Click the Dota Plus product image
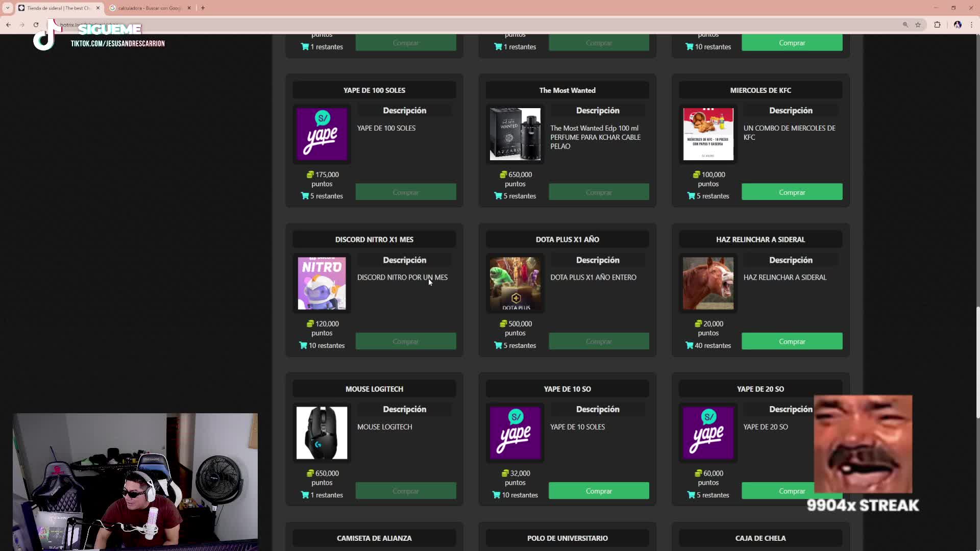Screen dimensions: 980x551 pos(515,283)
